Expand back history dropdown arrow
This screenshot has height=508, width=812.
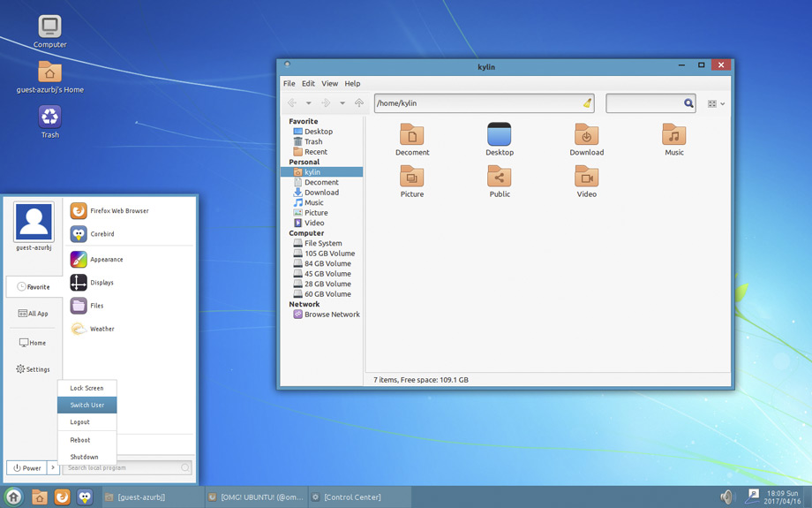point(309,103)
